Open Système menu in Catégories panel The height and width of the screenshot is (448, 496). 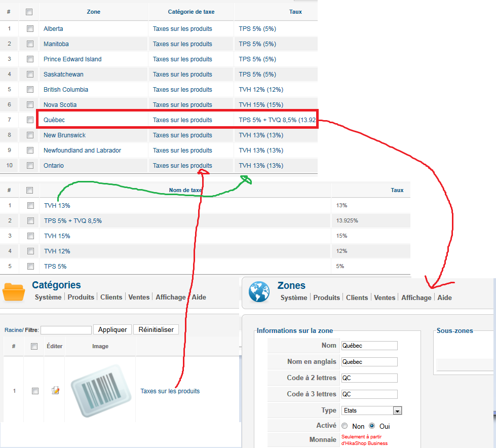click(x=48, y=297)
